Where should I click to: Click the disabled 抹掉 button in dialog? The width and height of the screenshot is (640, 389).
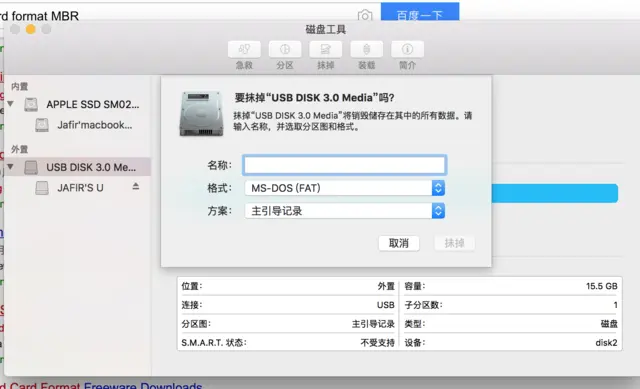click(454, 243)
